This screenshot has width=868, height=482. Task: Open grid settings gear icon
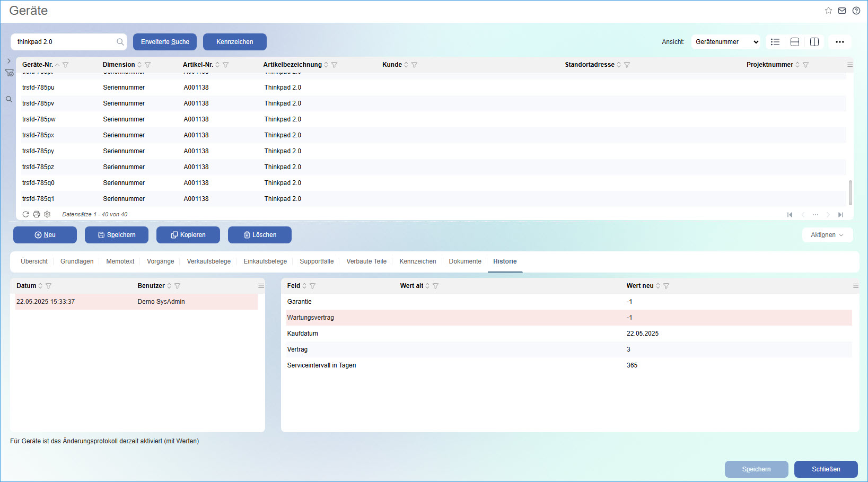point(47,214)
